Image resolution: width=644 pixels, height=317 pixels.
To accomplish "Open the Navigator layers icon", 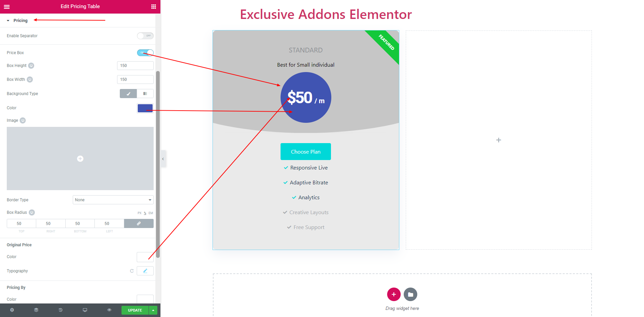I will pos(36,310).
